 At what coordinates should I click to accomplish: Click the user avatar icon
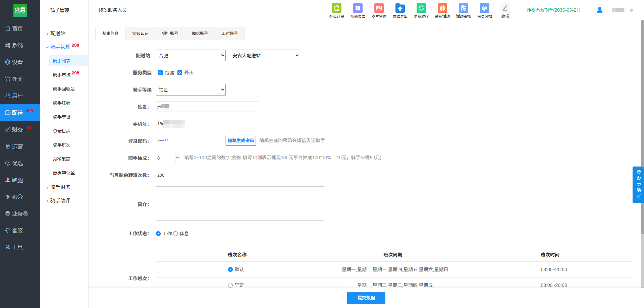coord(600,10)
